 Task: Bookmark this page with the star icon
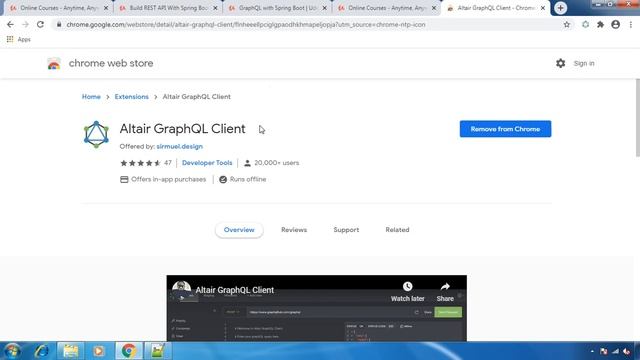567,24
